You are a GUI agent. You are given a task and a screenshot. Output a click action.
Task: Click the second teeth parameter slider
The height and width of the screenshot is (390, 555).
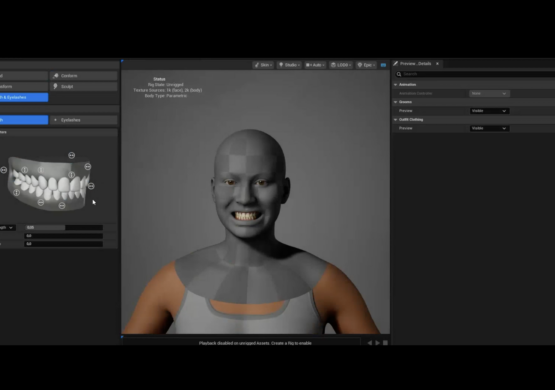pyautogui.click(x=64, y=236)
